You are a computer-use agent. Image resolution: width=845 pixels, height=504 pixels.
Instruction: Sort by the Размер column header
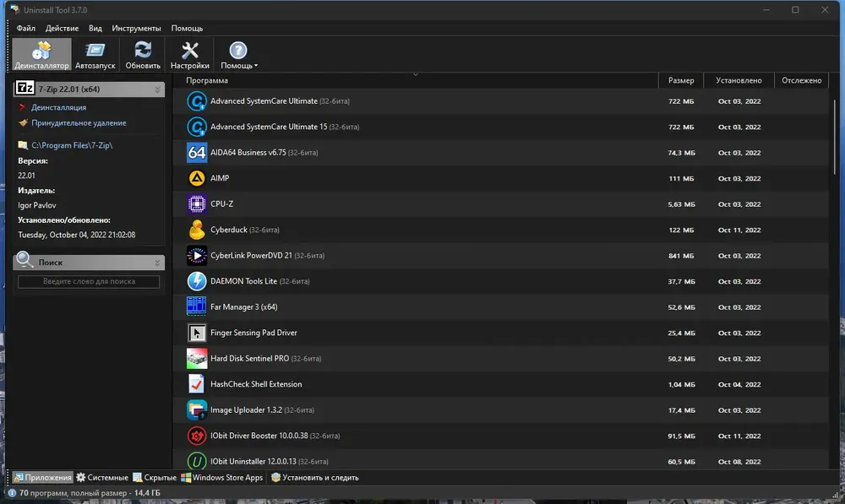(x=681, y=80)
